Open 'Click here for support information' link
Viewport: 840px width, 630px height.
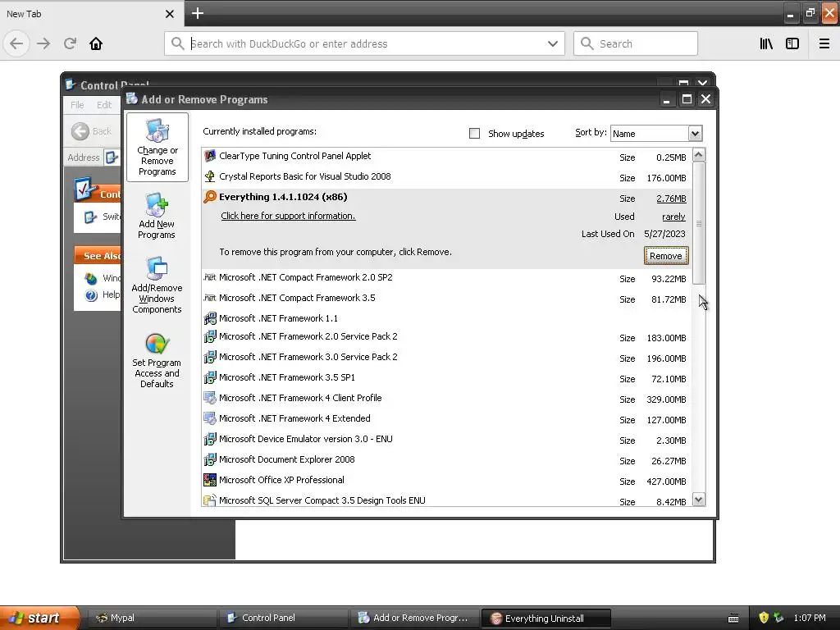click(288, 216)
